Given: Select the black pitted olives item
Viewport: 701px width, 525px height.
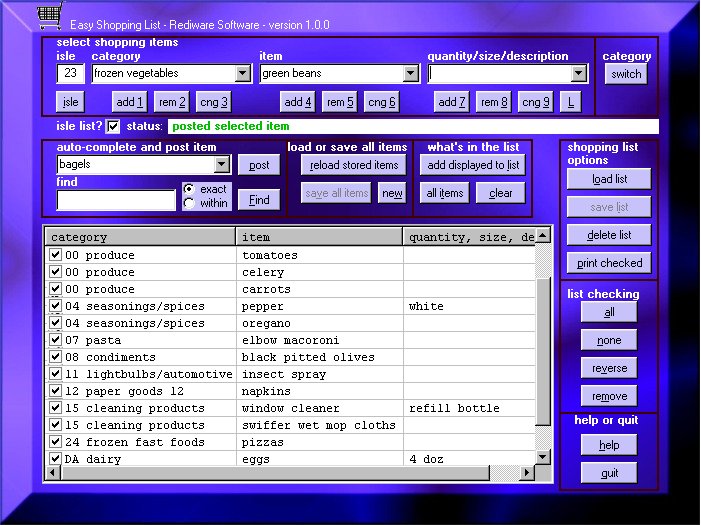Looking at the screenshot, I should 308,357.
